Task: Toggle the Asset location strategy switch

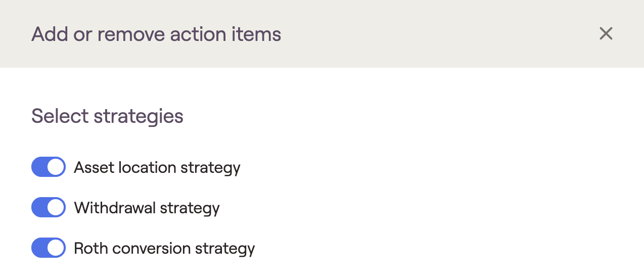Action: click(x=49, y=167)
